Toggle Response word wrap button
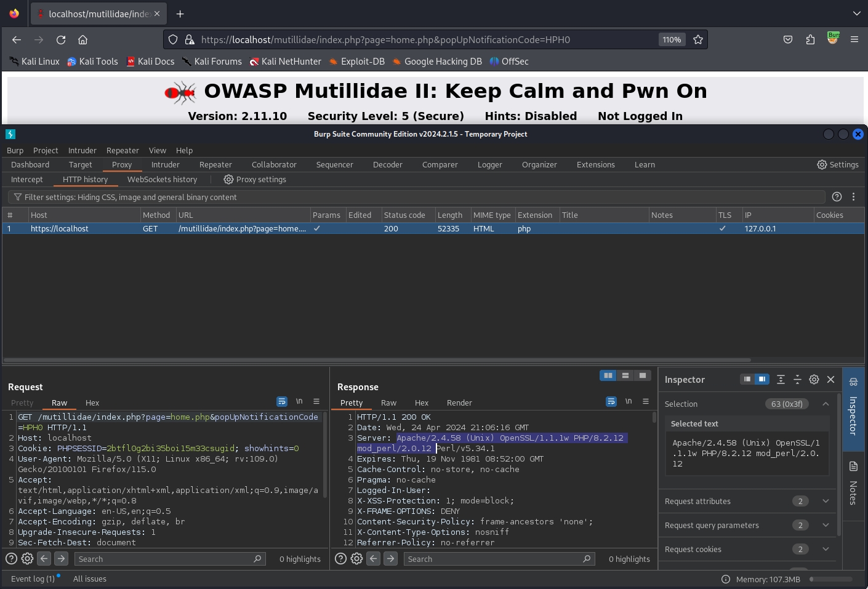Screen dimensions: 868x589 pos(611,401)
